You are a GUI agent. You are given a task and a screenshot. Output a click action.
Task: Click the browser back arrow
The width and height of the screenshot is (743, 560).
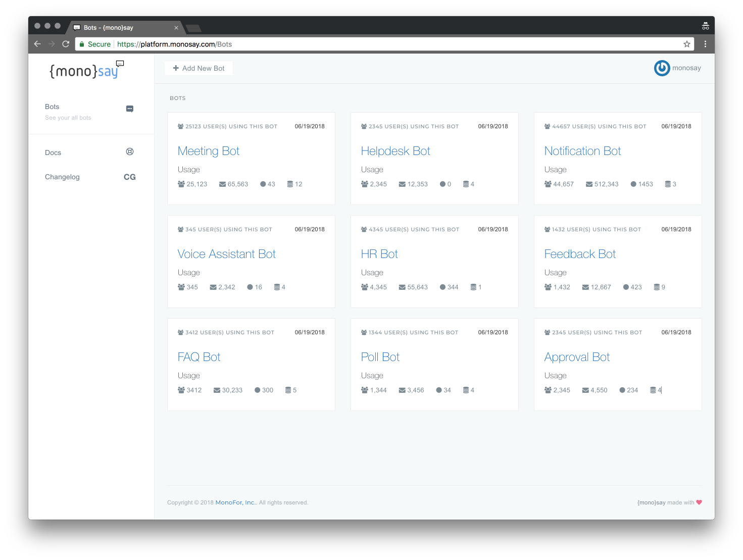tap(37, 44)
